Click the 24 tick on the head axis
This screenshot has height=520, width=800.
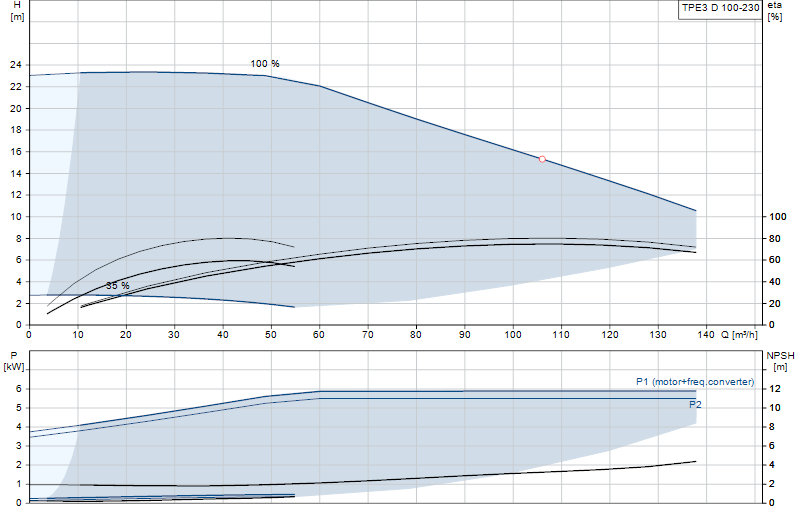(x=16, y=65)
